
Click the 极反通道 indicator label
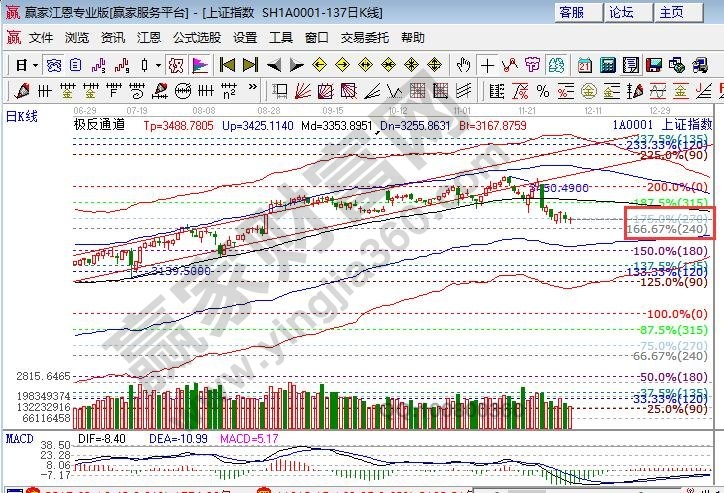[99, 126]
